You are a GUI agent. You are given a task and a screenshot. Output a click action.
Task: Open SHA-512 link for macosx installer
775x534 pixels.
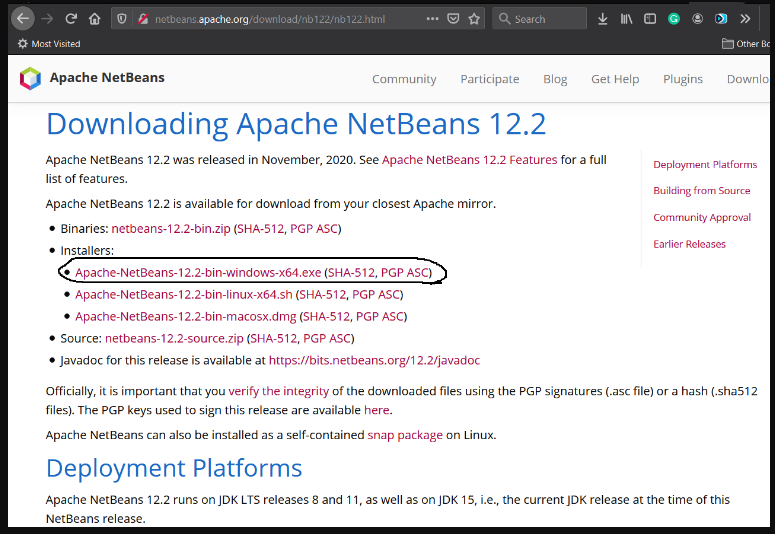(x=327, y=316)
